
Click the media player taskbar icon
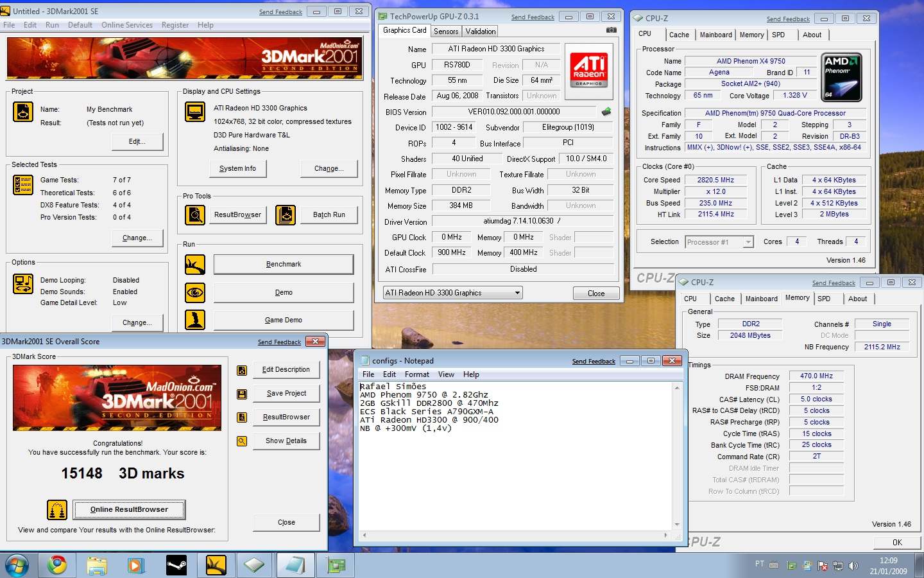pyautogui.click(x=136, y=565)
